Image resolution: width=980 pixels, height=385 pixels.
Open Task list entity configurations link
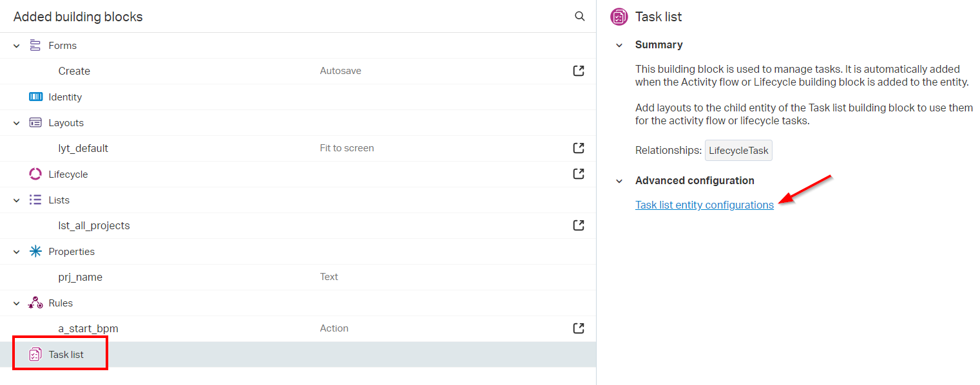(704, 205)
